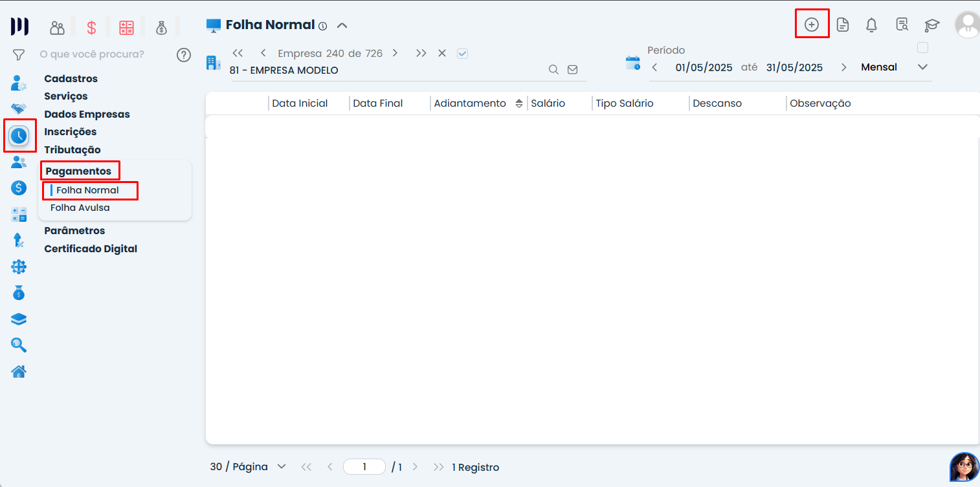Open the Cadastros menu item
The height and width of the screenshot is (487, 980).
pos(71,79)
